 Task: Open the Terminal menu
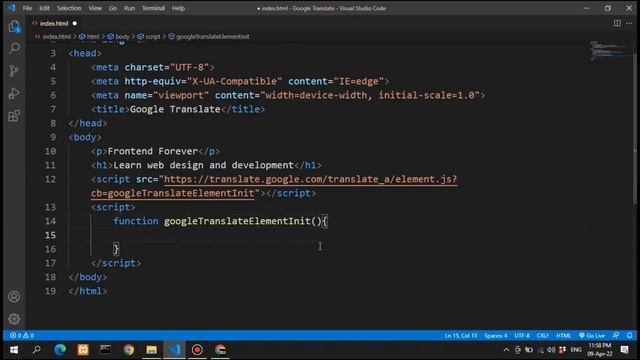pyautogui.click(x=153, y=8)
